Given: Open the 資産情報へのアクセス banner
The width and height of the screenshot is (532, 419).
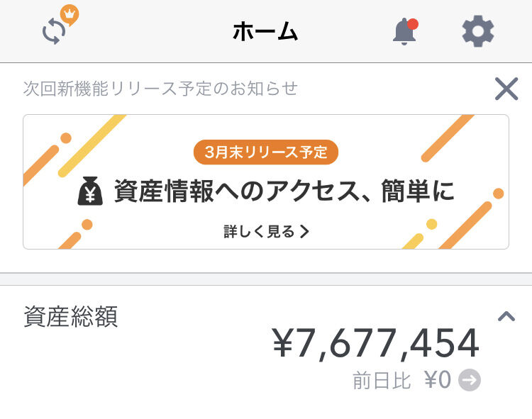Looking at the screenshot, I should click(x=266, y=182).
